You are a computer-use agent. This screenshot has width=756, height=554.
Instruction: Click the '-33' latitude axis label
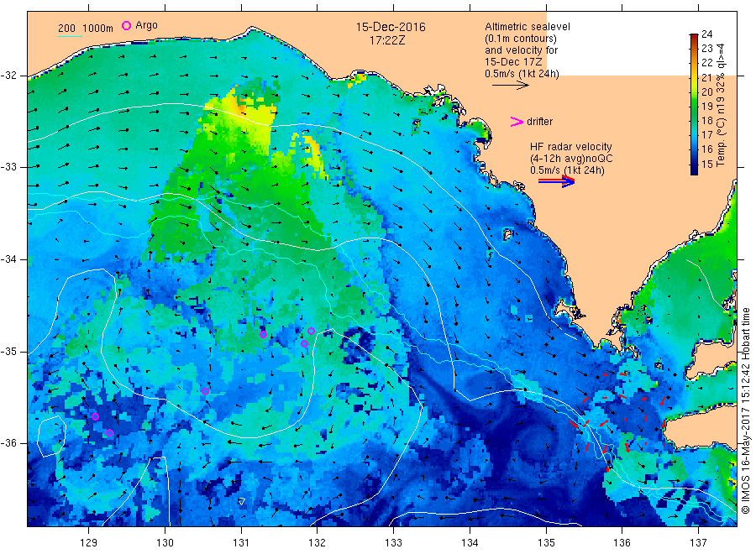[x=8, y=167]
